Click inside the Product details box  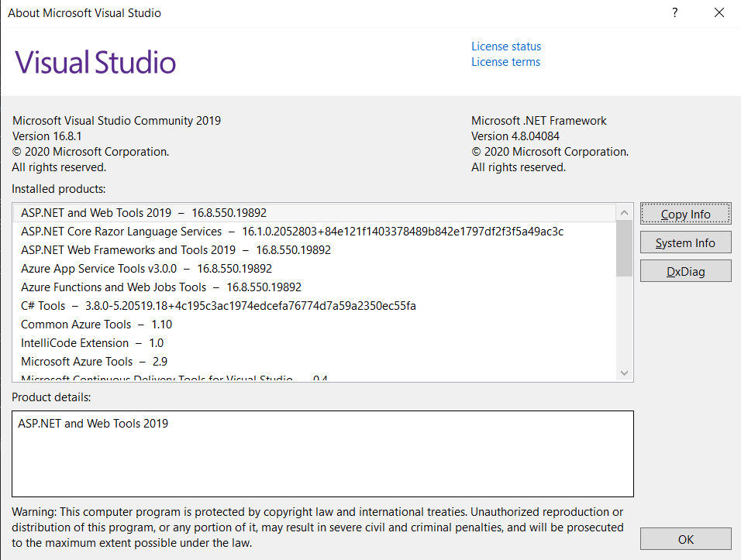[322, 454]
